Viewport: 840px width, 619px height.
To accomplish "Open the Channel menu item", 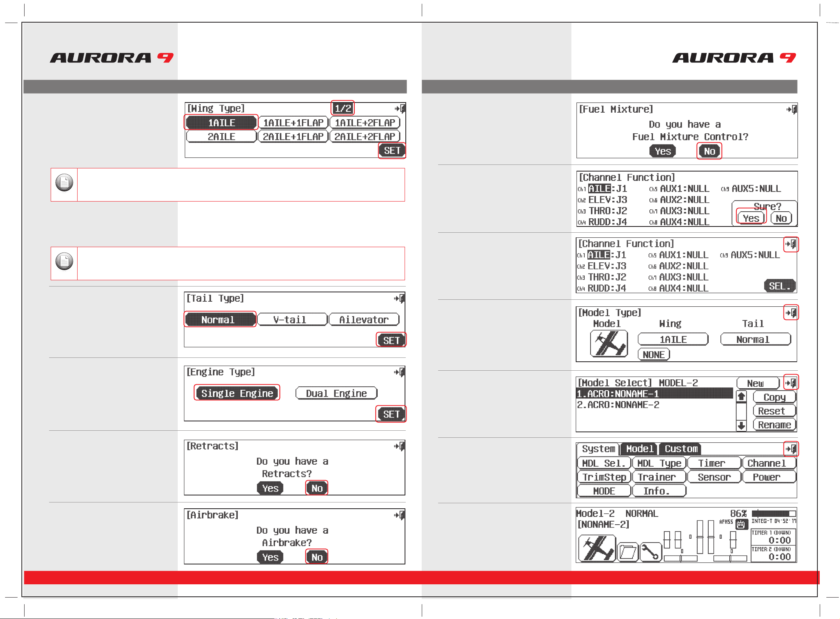I will click(x=769, y=463).
